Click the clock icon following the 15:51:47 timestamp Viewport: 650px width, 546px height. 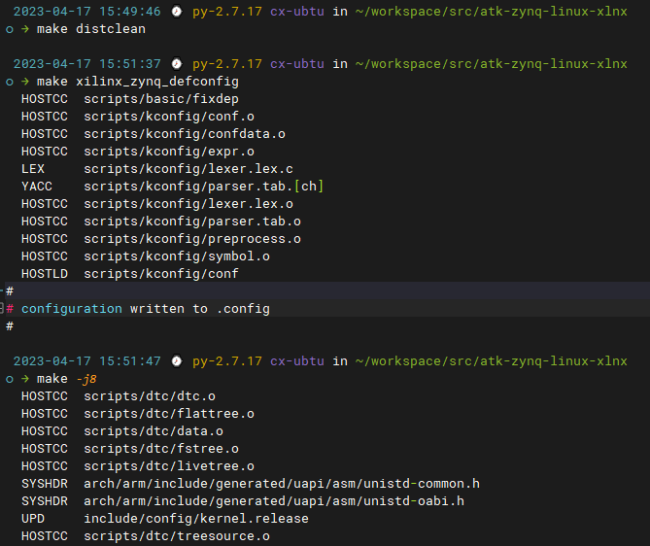point(176,361)
